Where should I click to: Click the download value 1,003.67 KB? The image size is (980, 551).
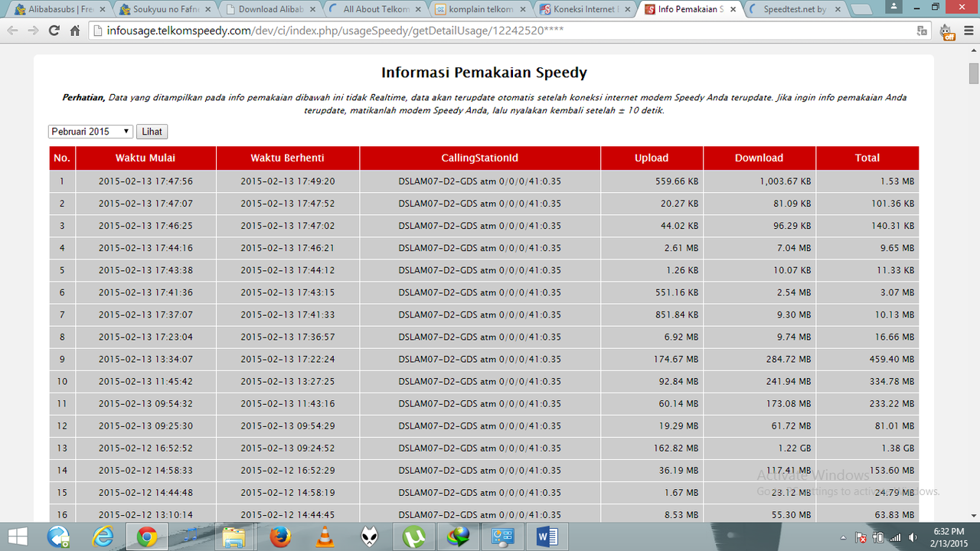[x=786, y=181]
